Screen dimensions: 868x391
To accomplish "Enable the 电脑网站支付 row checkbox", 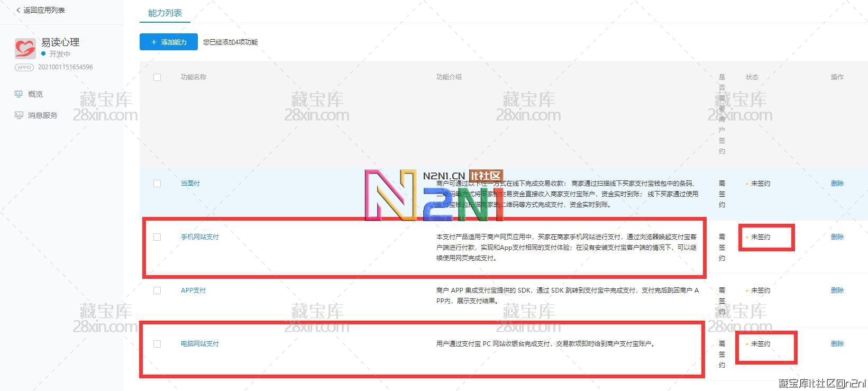I will 157,344.
